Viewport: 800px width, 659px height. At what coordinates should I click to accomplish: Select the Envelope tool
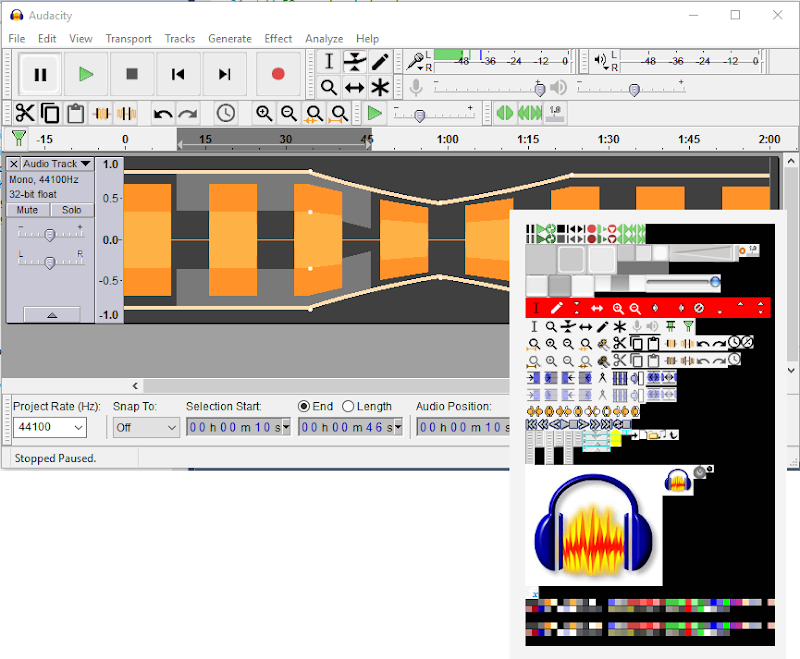pos(355,62)
